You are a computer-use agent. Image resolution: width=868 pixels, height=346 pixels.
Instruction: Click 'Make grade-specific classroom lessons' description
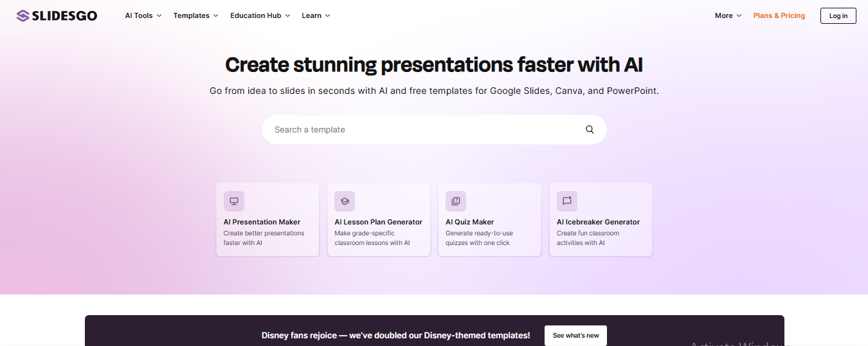pos(372,238)
